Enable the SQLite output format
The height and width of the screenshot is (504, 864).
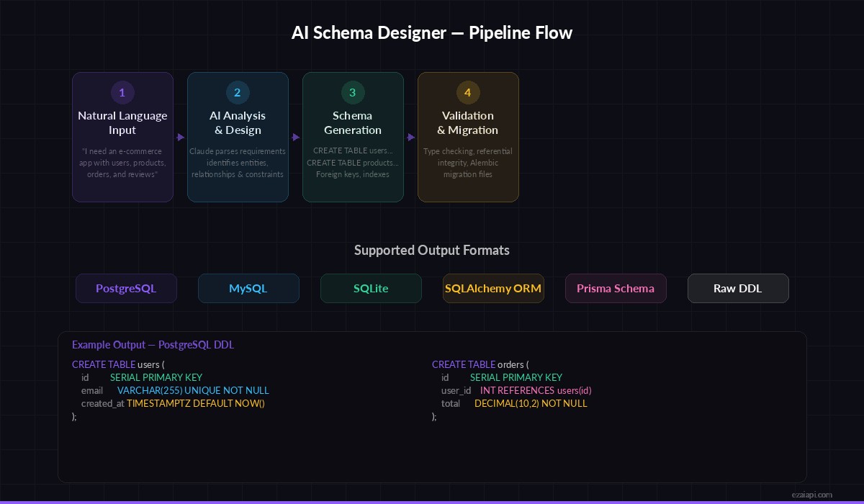371,288
